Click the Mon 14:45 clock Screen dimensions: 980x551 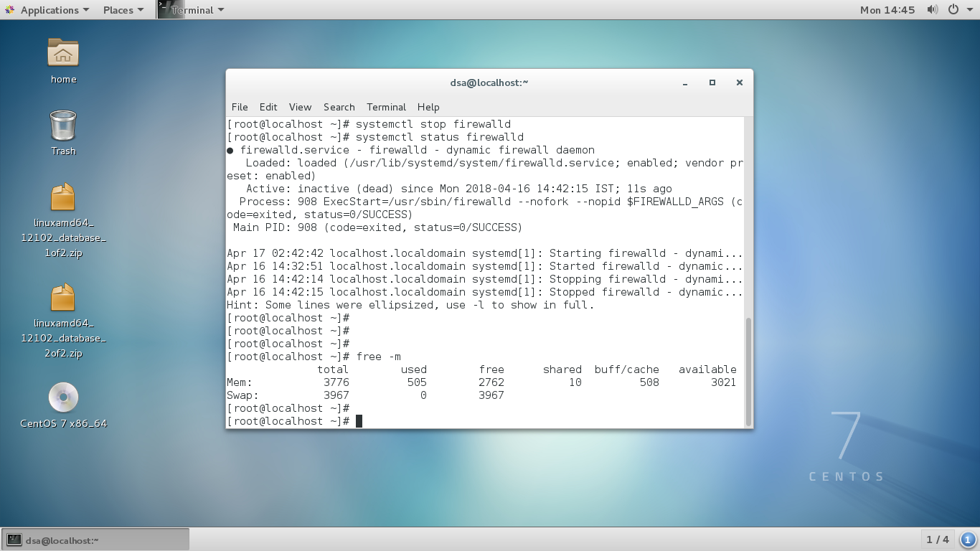click(887, 9)
